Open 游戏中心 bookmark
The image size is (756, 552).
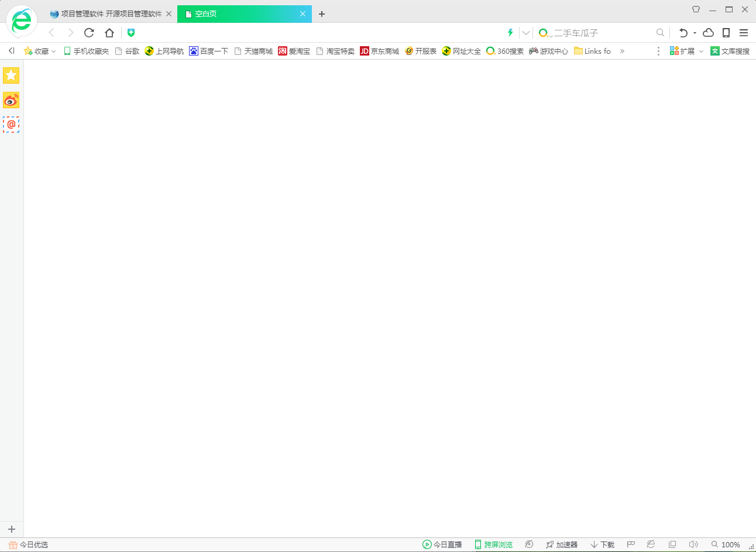549,51
